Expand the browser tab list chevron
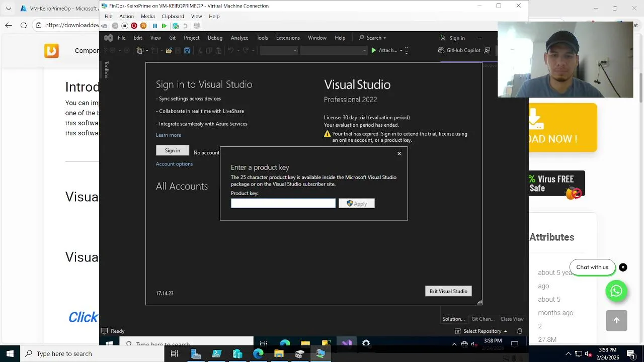 tap(8, 9)
